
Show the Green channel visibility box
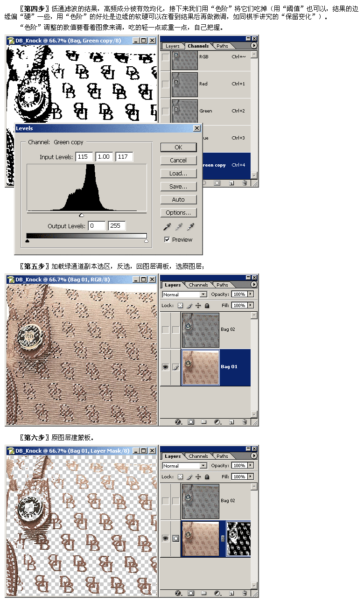click(x=166, y=111)
